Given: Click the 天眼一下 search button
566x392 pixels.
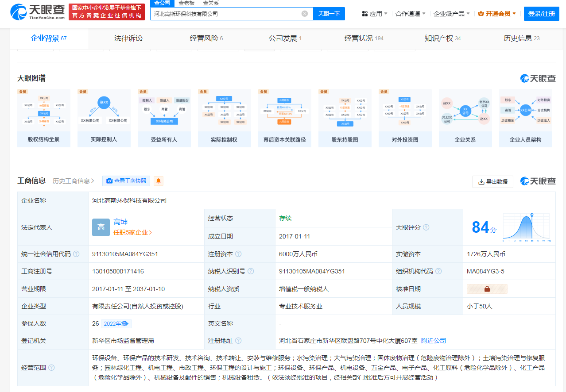Looking at the screenshot, I should (x=329, y=14).
